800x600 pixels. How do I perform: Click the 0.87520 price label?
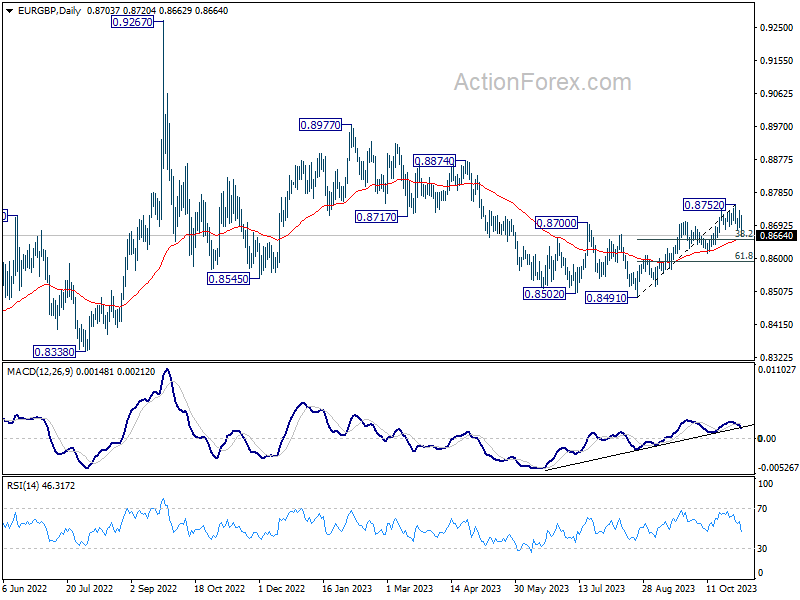(704, 205)
